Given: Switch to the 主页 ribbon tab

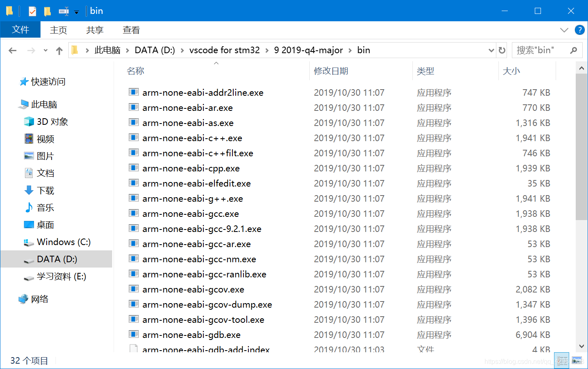Looking at the screenshot, I should pos(59,30).
